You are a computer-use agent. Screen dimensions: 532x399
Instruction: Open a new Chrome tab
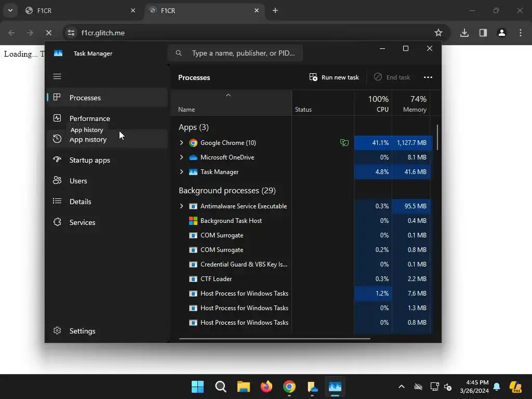275,10
